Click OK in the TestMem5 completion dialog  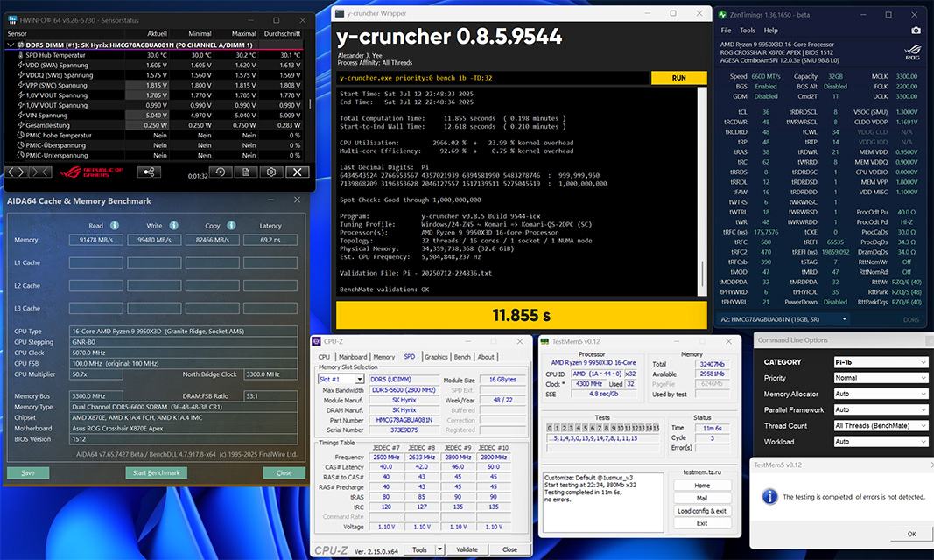click(912, 535)
